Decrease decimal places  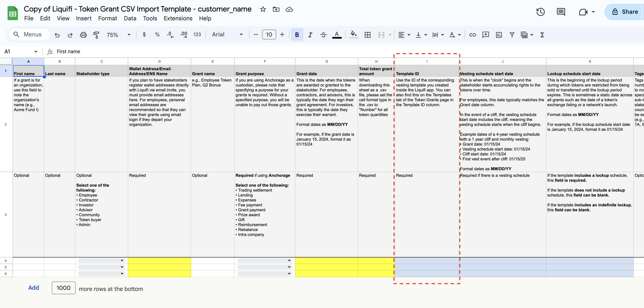pyautogui.click(x=170, y=35)
